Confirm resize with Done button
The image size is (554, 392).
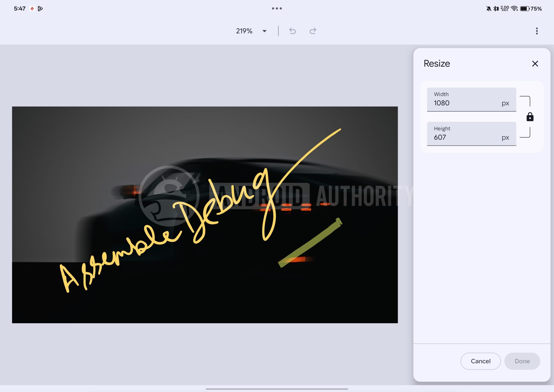pyautogui.click(x=522, y=361)
